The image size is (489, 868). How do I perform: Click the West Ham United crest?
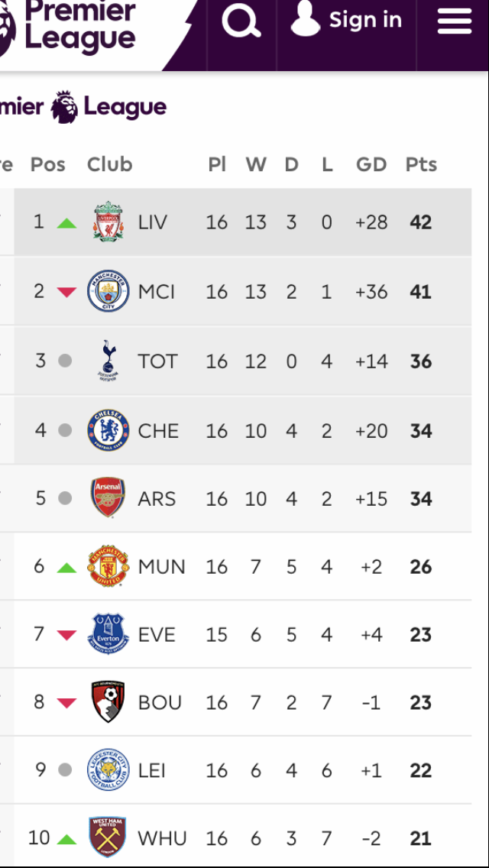click(108, 838)
